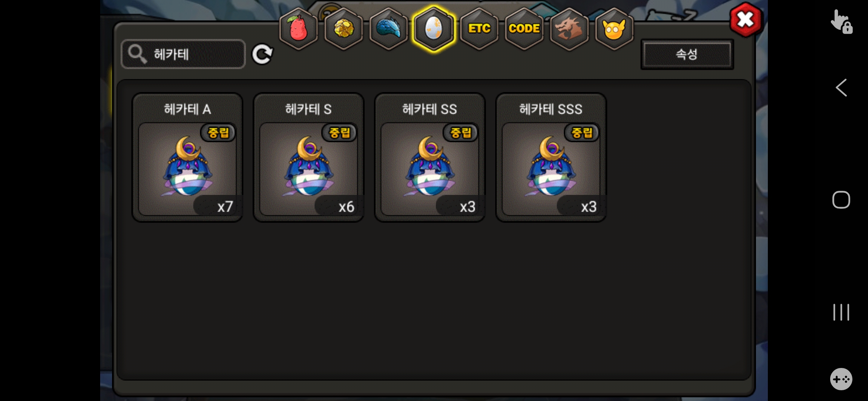Toggle the touch lock hand icon
The image size is (868, 401).
(x=841, y=22)
